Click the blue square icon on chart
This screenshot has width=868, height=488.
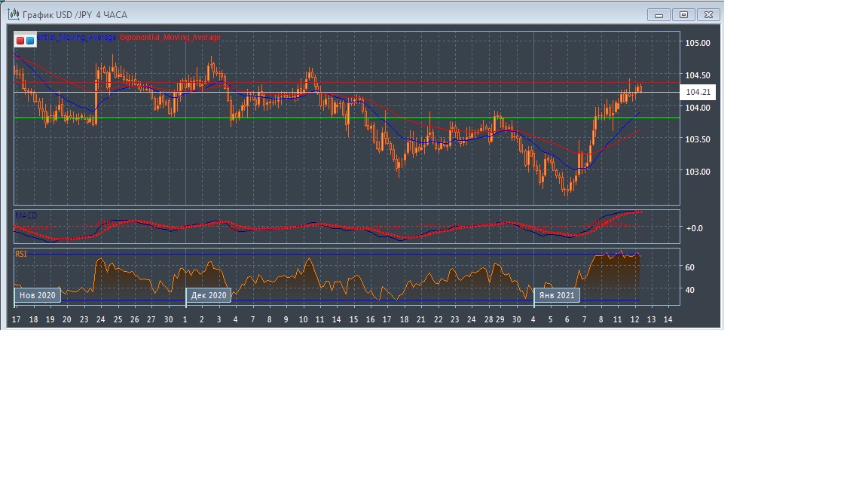pos(30,40)
